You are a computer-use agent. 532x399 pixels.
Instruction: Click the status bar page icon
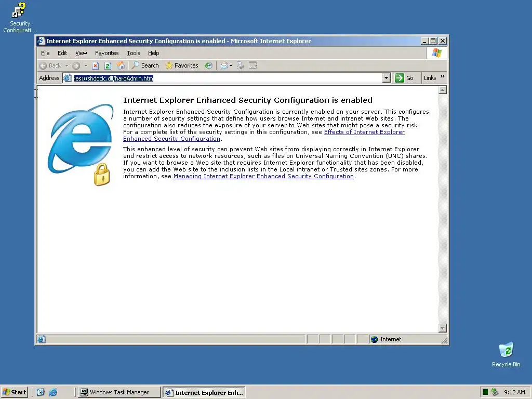(42, 339)
